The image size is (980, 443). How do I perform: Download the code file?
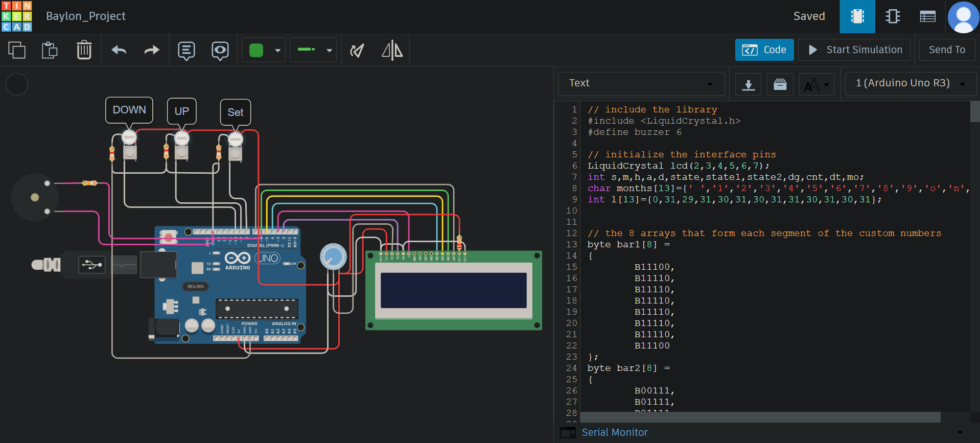[x=748, y=84]
